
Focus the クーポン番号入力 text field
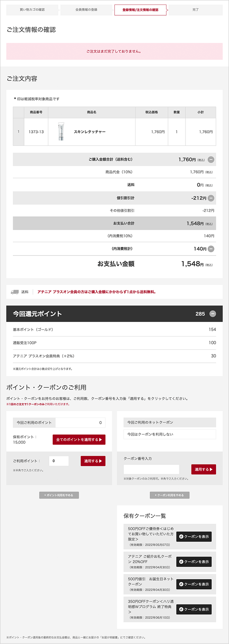point(151,469)
